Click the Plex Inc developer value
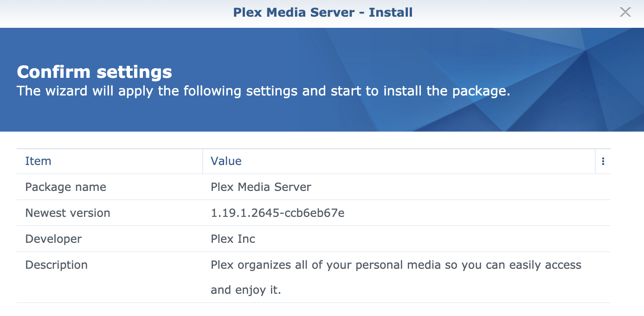Screen dimensions: 644x316 pos(233,239)
